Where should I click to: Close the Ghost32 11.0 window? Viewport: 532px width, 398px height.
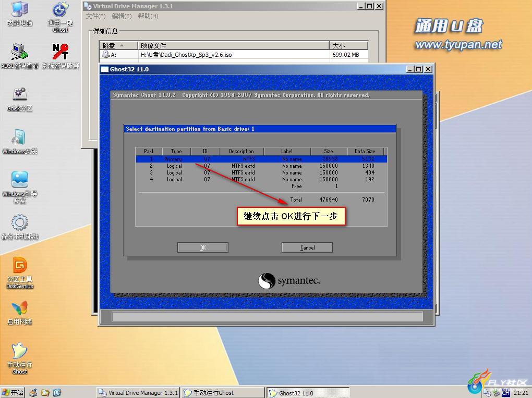[x=428, y=69]
